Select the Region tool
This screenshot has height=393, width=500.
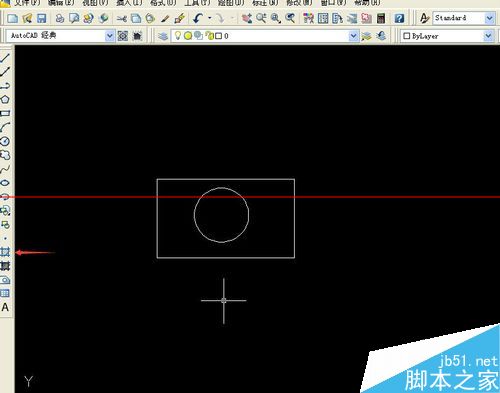tap(5, 280)
